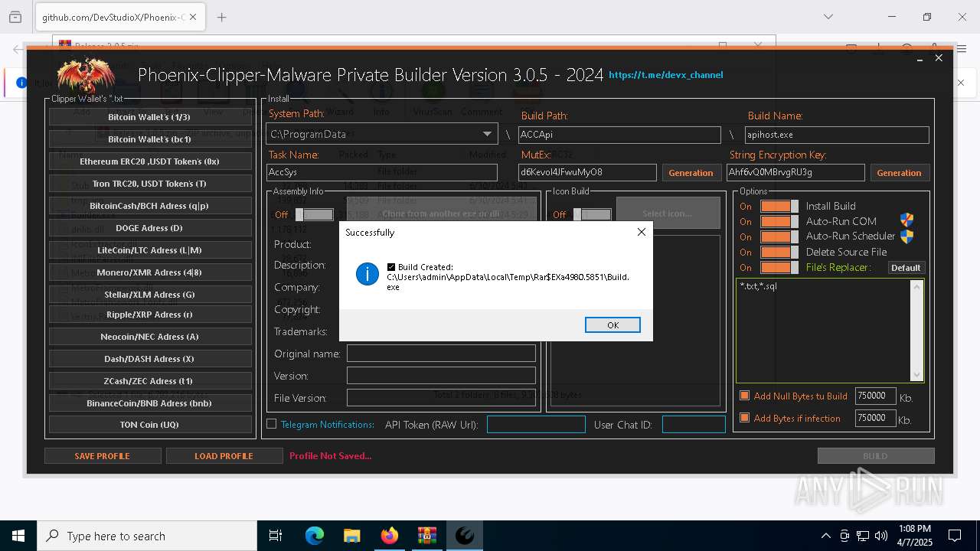The height and width of the screenshot is (551, 980).
Task: Toggle File's Replacer option
Action: (x=779, y=268)
